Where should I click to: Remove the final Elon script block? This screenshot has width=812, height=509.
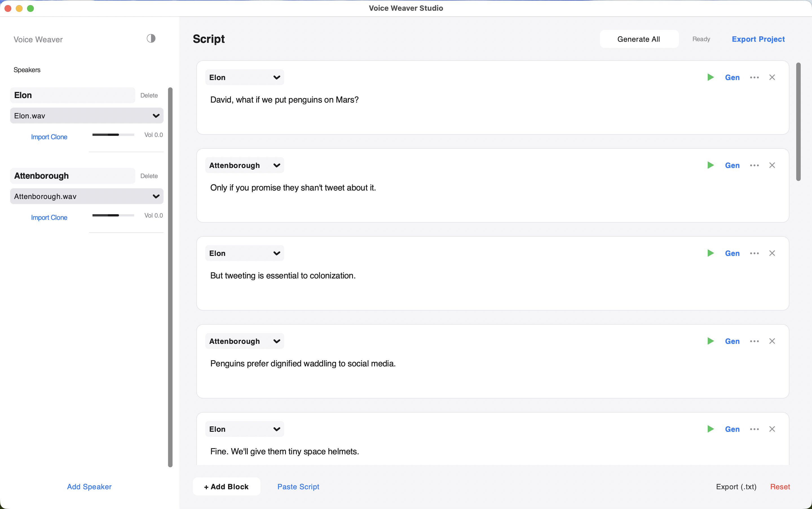(772, 429)
